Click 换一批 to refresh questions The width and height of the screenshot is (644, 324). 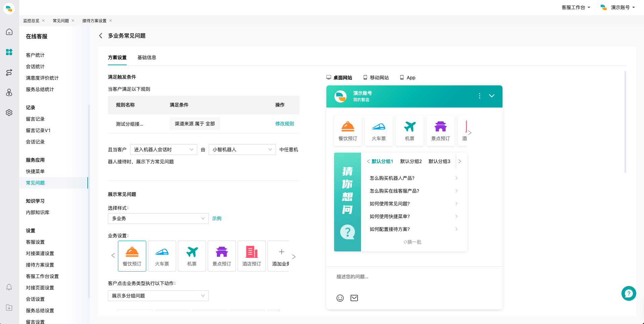click(412, 242)
